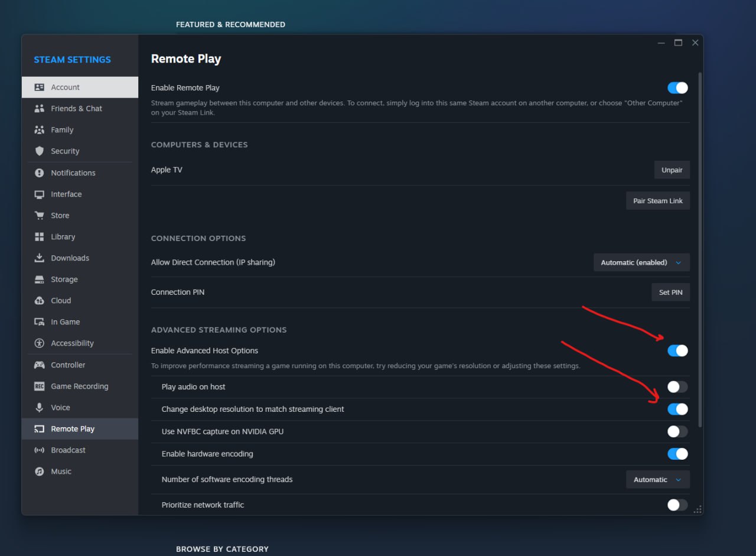Select the Notifications bell icon

pyautogui.click(x=40, y=173)
